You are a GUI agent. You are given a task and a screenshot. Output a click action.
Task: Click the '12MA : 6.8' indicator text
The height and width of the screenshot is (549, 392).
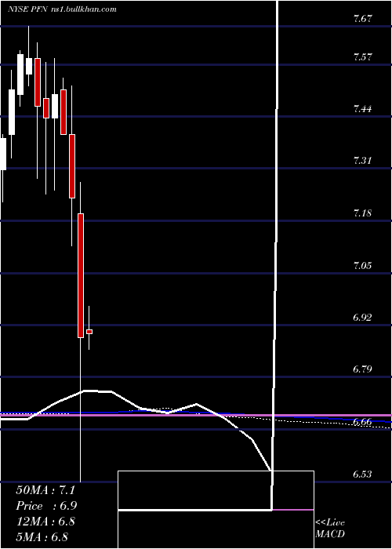pyautogui.click(x=45, y=521)
